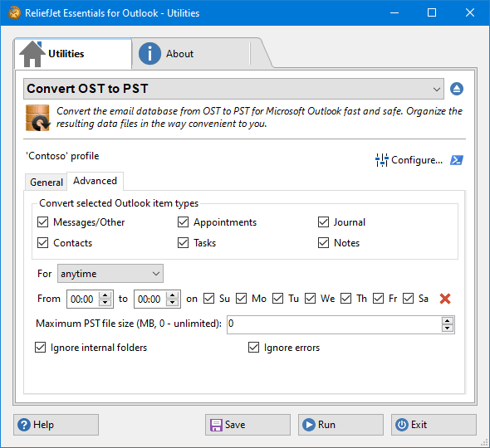
Task: Maximize the ReliefJet window
Action: click(x=432, y=12)
